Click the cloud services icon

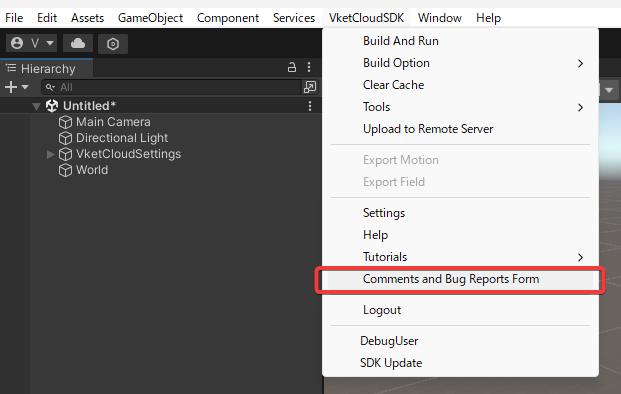[x=78, y=43]
